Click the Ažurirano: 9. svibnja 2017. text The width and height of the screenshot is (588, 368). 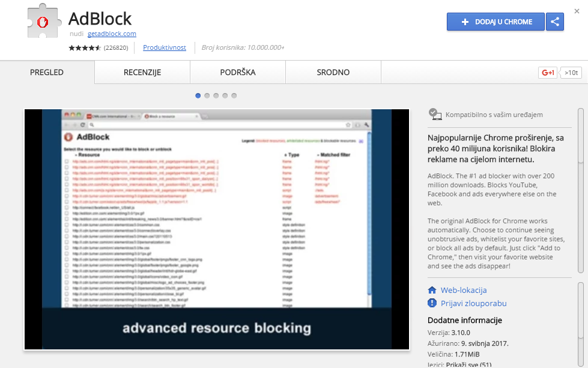(468, 343)
